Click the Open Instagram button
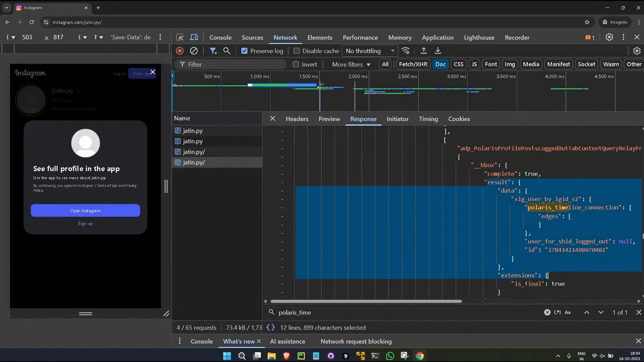 (85, 211)
